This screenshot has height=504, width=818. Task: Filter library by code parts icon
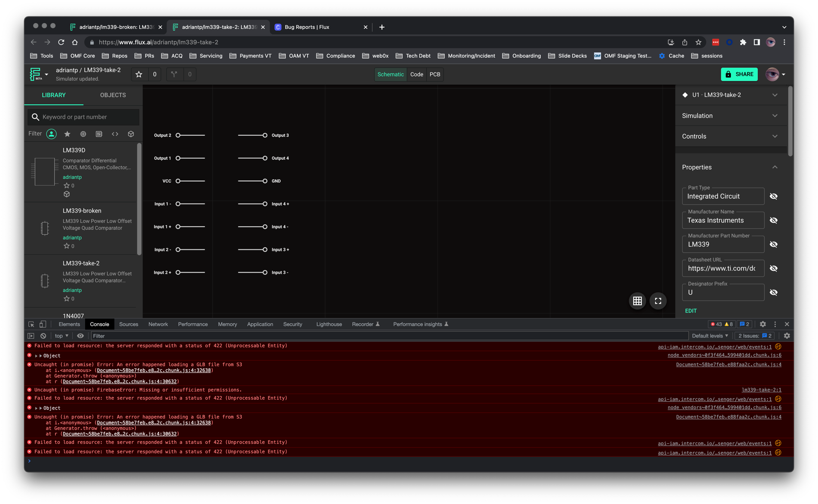coord(115,134)
